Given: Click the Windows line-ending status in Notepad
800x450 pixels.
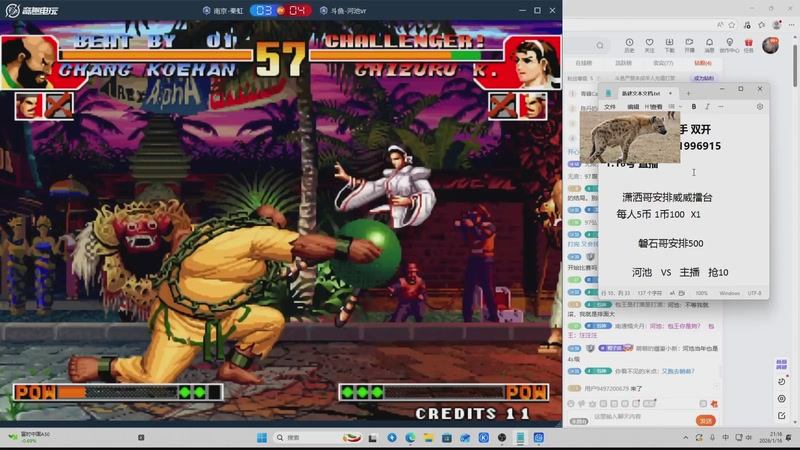Looking at the screenshot, I should [730, 293].
